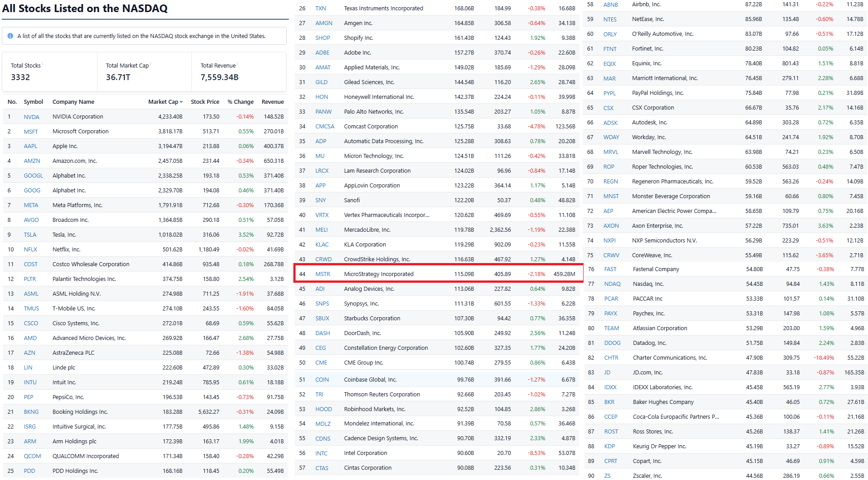Open the QCOM ticker link

point(33,456)
